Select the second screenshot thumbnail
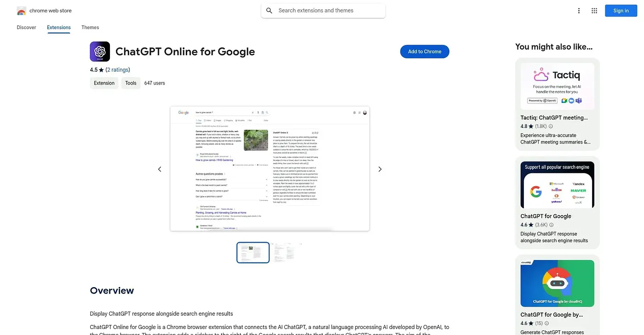Image resolution: width=644 pixels, height=335 pixels. pos(286,252)
